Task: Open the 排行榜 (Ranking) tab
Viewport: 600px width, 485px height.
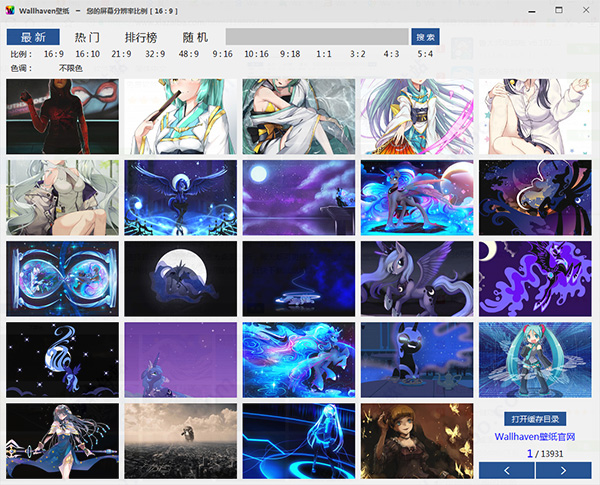Action: point(142,37)
